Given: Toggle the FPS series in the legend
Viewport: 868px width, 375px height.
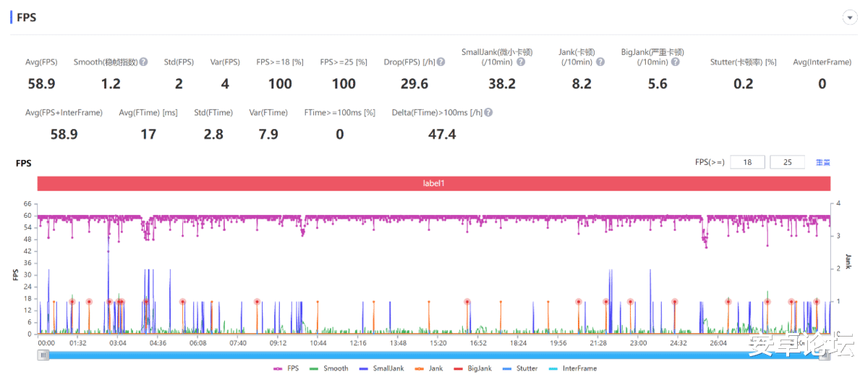Looking at the screenshot, I should coord(286,368).
